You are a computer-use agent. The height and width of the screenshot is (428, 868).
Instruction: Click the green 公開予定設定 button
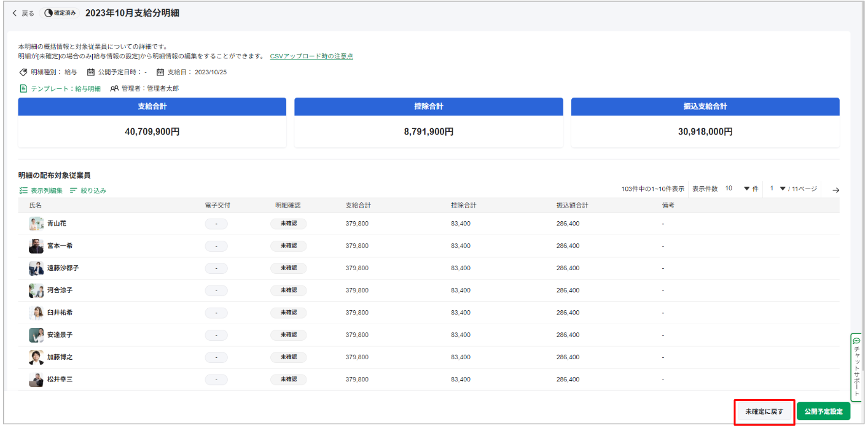pos(823,411)
